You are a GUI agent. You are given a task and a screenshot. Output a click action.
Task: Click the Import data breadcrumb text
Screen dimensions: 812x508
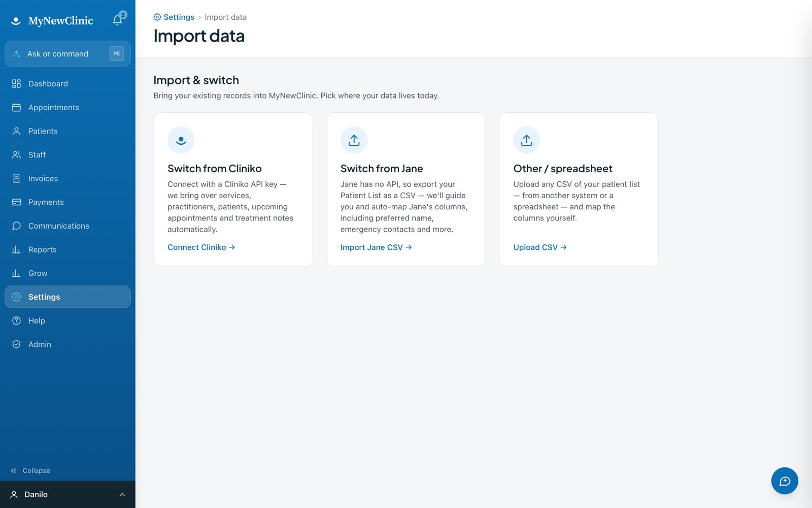pos(226,17)
